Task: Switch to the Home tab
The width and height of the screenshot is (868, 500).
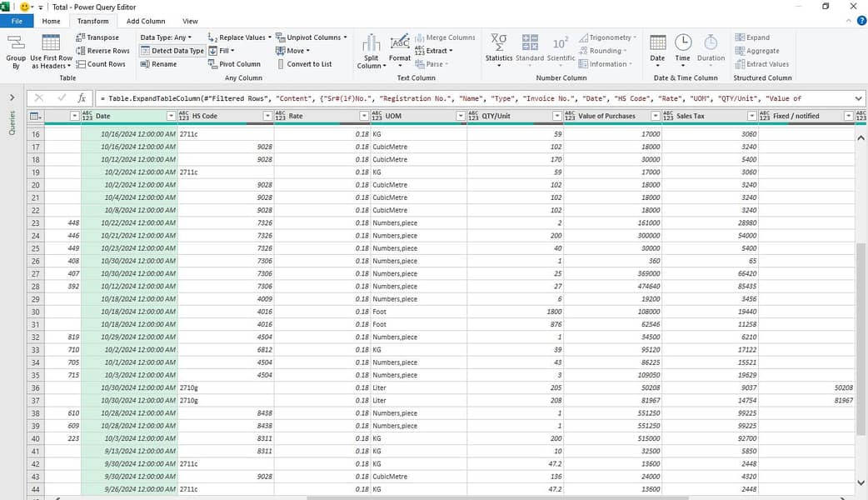Action: (x=51, y=21)
